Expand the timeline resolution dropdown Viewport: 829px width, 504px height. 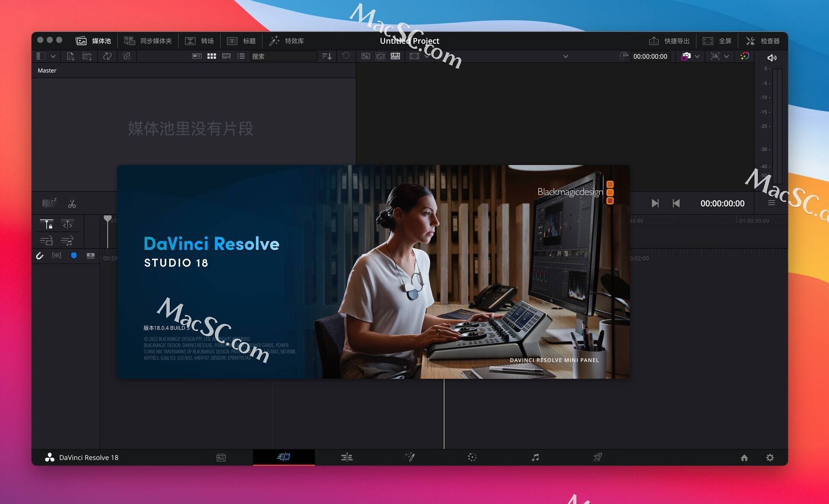pos(727,57)
